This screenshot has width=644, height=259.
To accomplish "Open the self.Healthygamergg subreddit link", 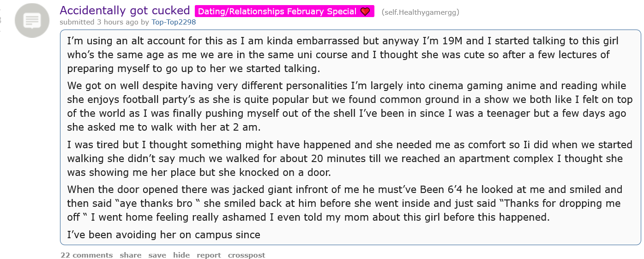I will pyautogui.click(x=421, y=12).
